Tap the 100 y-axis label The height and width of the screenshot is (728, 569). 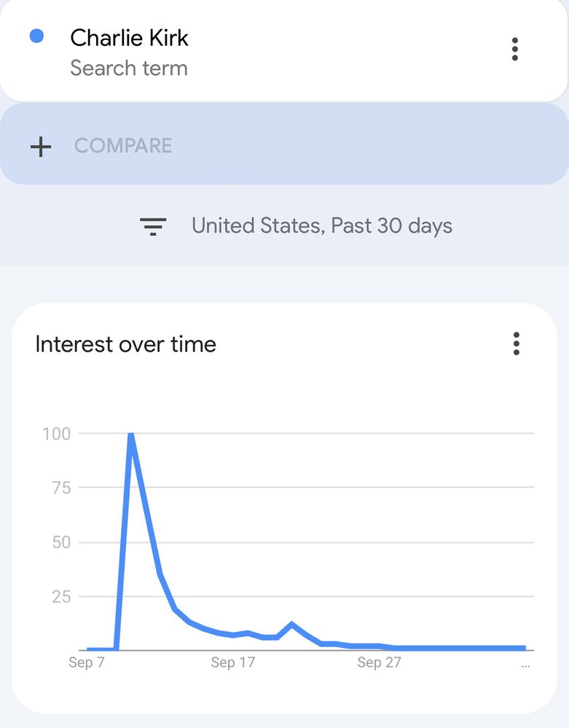[x=56, y=434]
